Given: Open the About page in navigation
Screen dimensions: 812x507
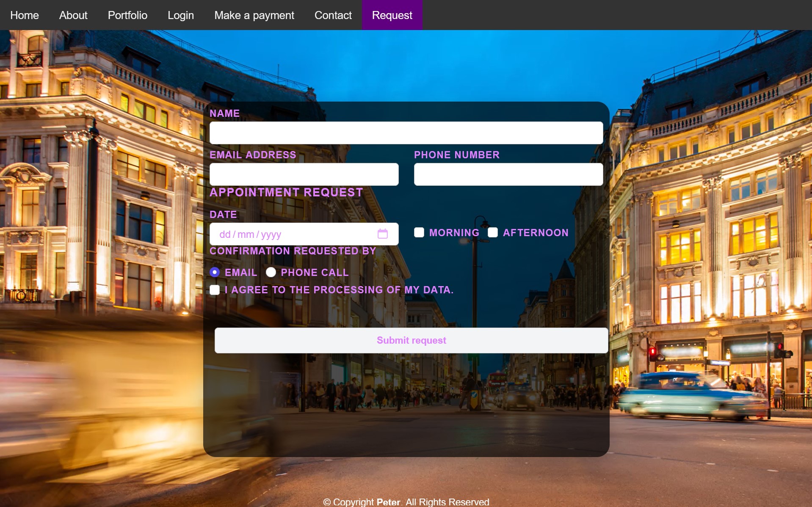Looking at the screenshot, I should 73,15.
